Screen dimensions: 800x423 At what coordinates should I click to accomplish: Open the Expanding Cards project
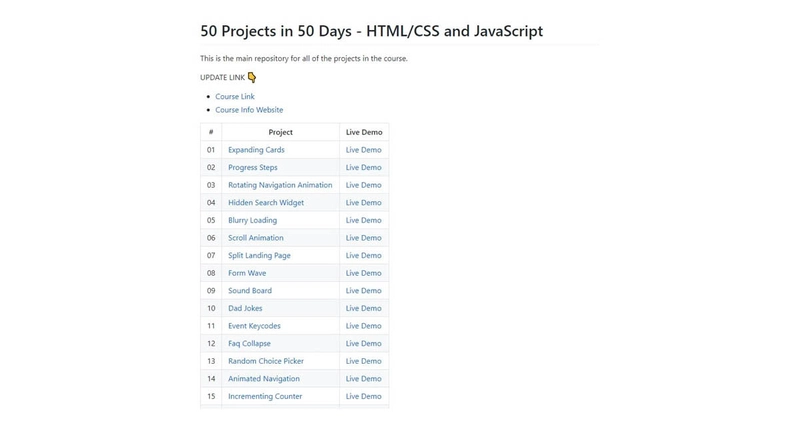point(256,150)
